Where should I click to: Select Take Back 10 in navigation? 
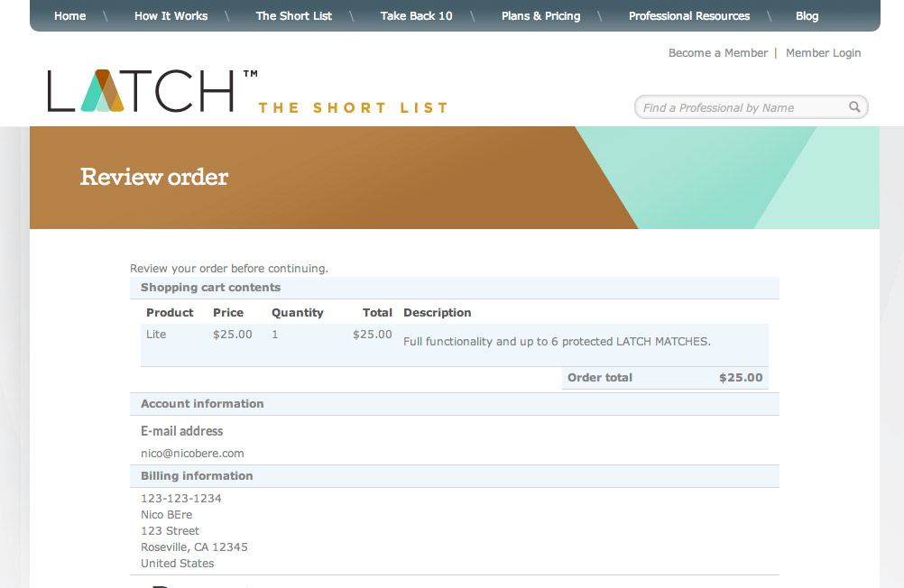tap(416, 16)
